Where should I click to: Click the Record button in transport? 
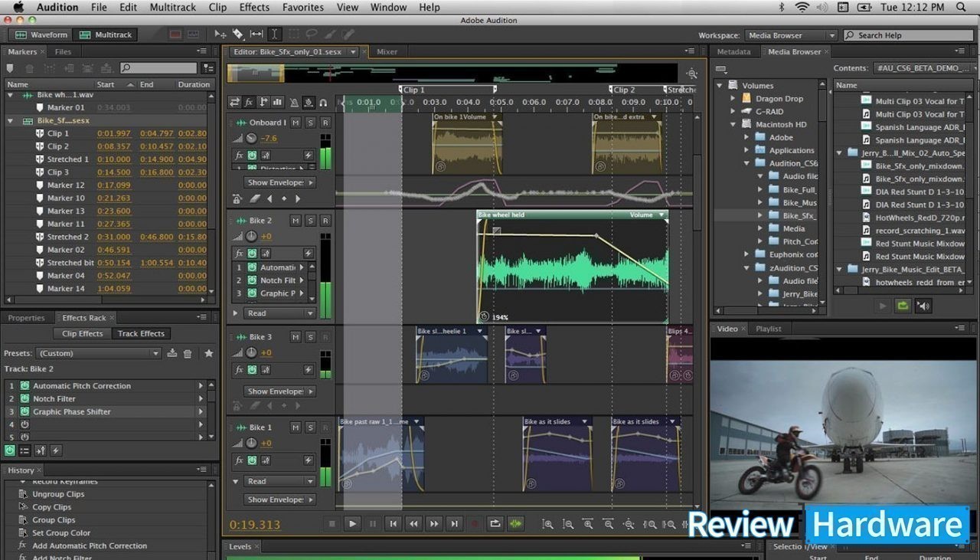point(474,524)
